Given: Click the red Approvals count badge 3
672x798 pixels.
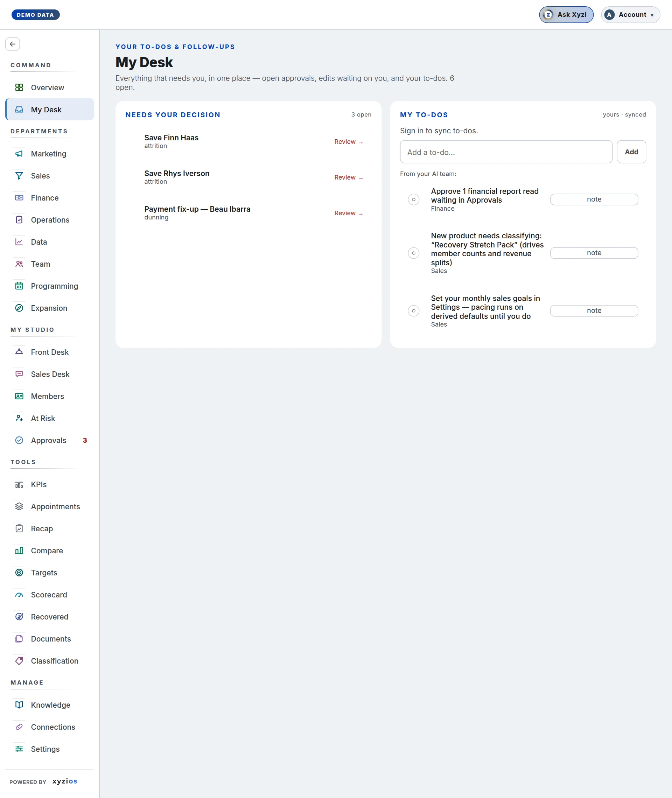Looking at the screenshot, I should click(x=85, y=441).
